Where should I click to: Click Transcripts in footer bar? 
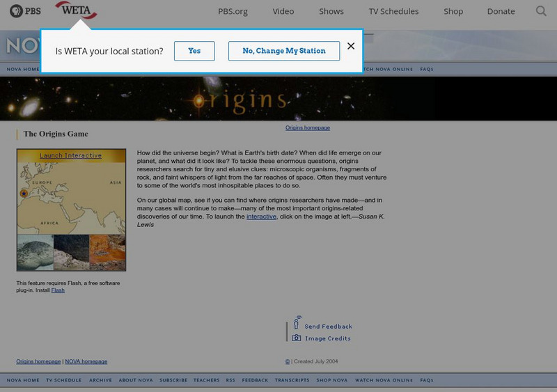point(292,380)
